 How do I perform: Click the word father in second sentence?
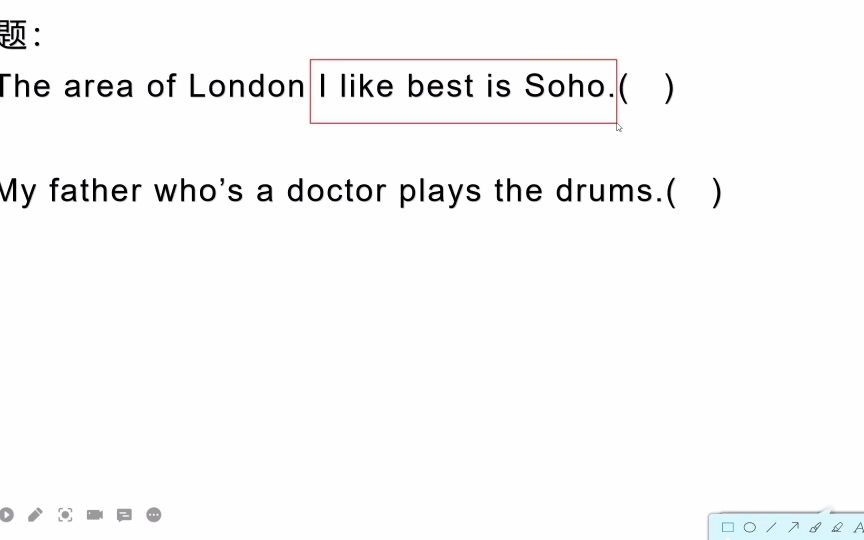click(95, 191)
